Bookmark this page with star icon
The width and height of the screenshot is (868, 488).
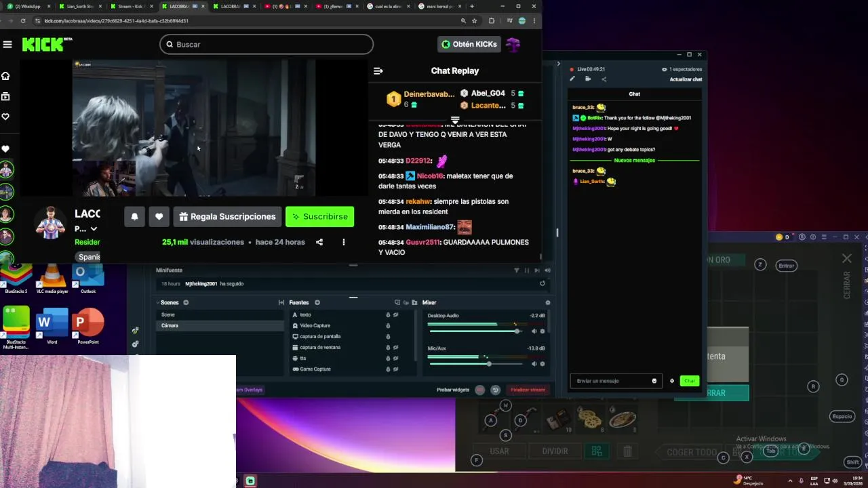pos(475,21)
